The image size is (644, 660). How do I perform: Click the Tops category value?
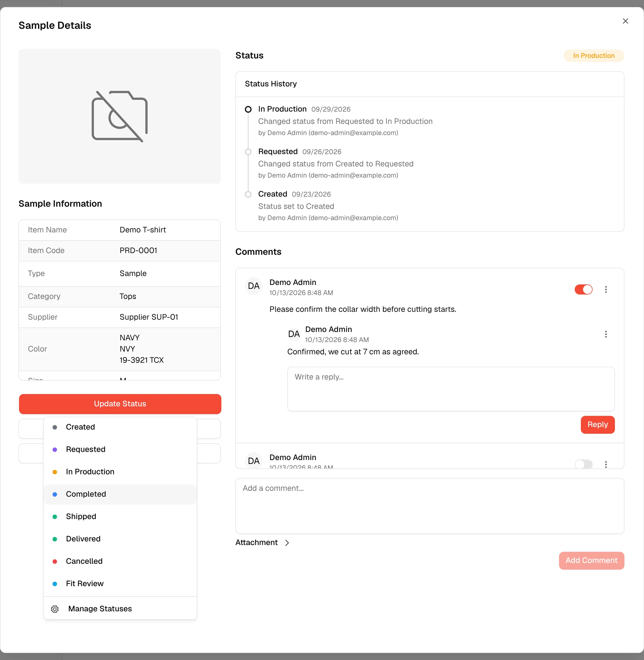127,296
